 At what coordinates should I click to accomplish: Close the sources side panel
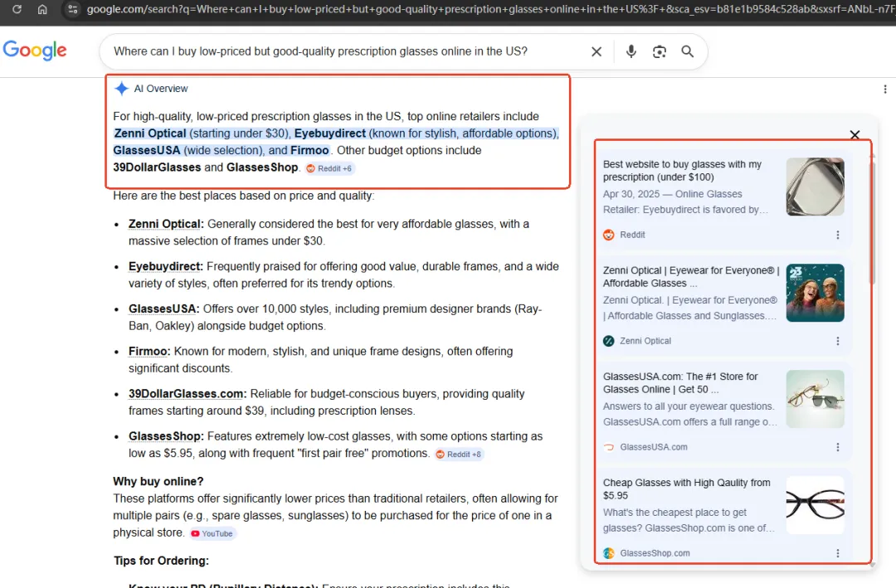click(855, 135)
